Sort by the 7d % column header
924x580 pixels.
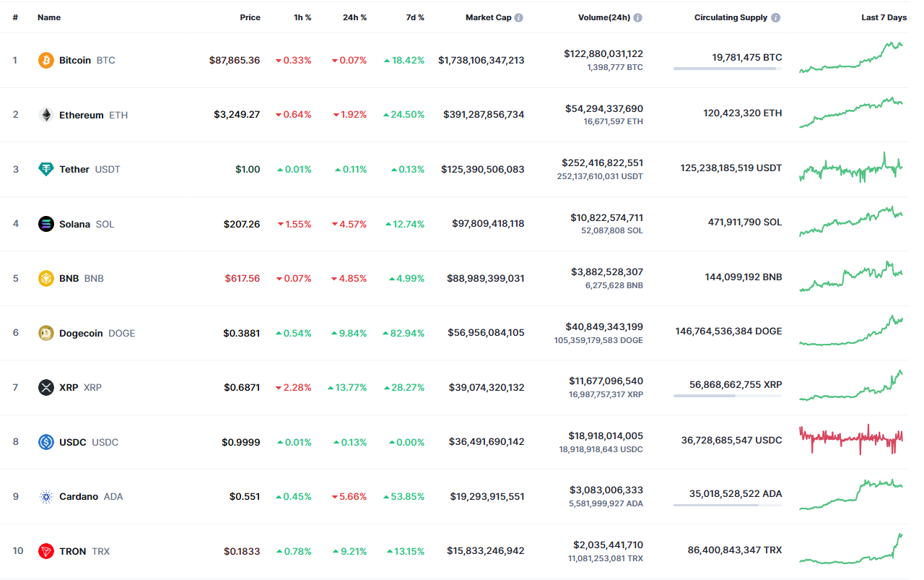[415, 17]
